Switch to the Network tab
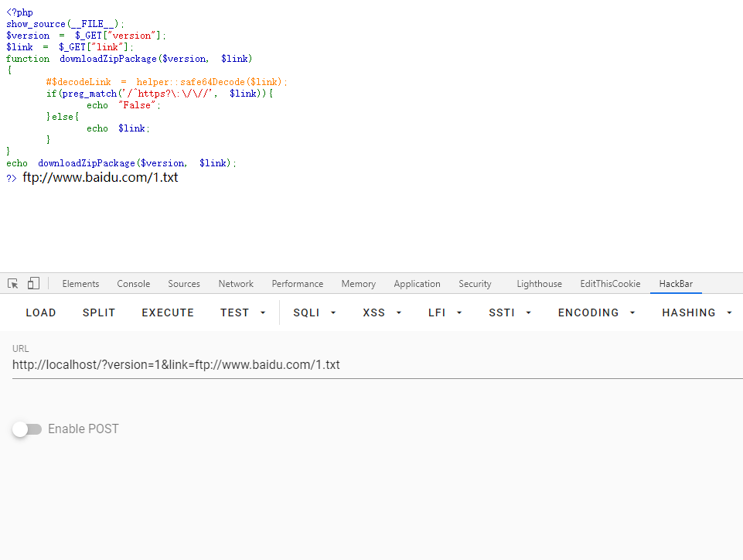743x560 pixels. tap(236, 284)
